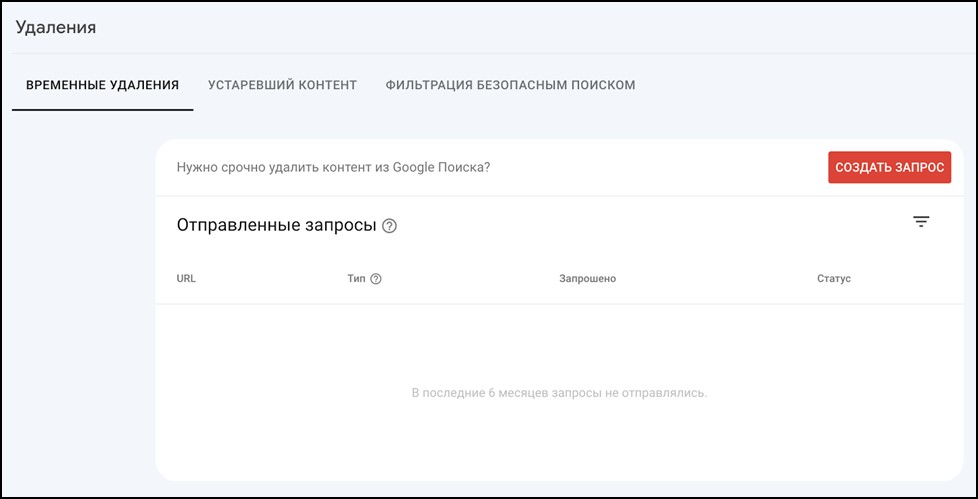Sort by the Запрошено column header
The height and width of the screenshot is (499, 978).
(588, 279)
